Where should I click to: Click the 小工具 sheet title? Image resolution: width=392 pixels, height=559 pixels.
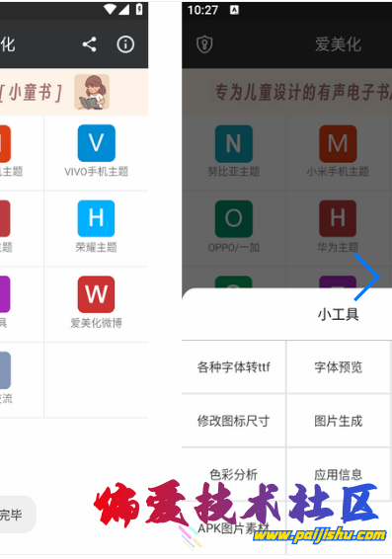tap(339, 314)
